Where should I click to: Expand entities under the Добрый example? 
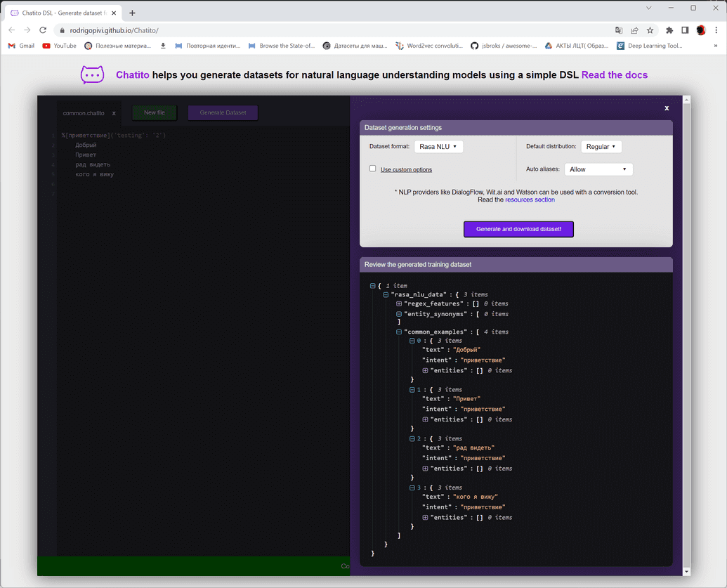click(x=425, y=370)
